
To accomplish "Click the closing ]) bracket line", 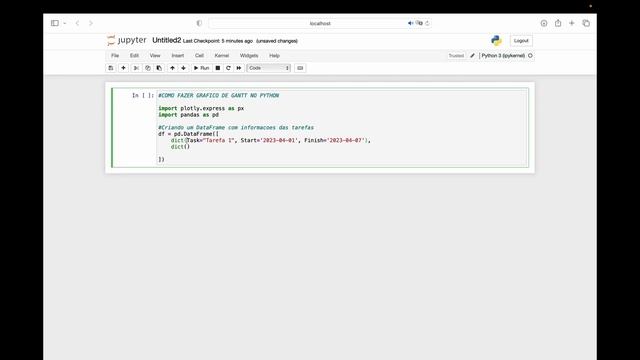I will [161, 160].
